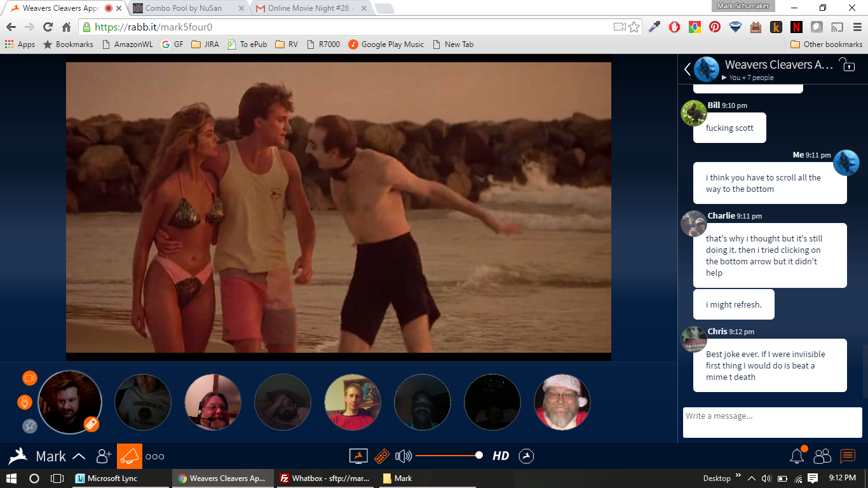Open the Rabbitcast screen share icon
This screenshot has width=868, height=488.
coord(359,456)
